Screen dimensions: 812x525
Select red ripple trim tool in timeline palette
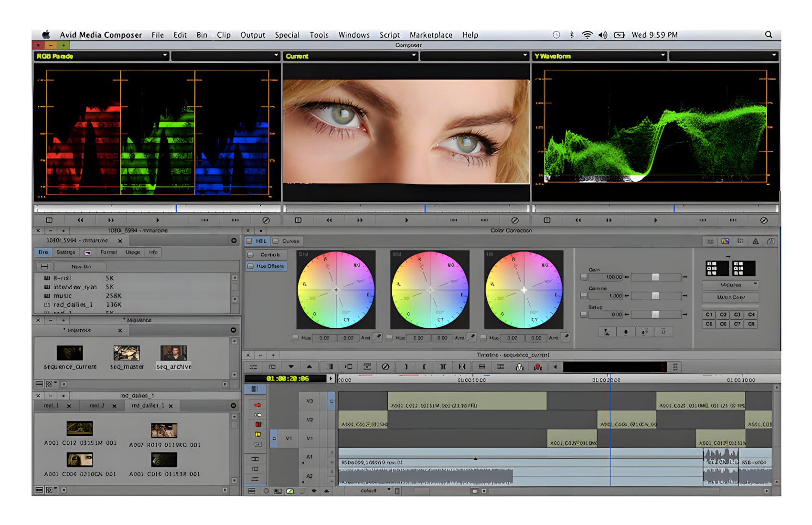[258, 424]
